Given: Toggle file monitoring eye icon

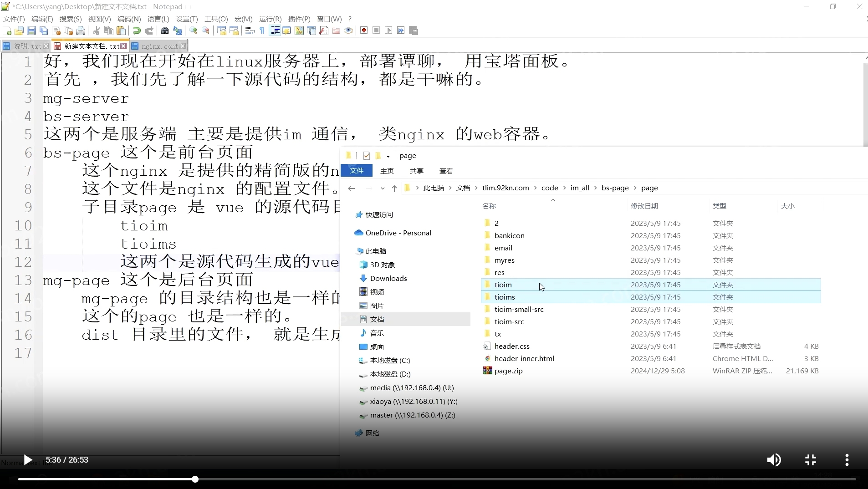Looking at the screenshot, I should tap(348, 31).
